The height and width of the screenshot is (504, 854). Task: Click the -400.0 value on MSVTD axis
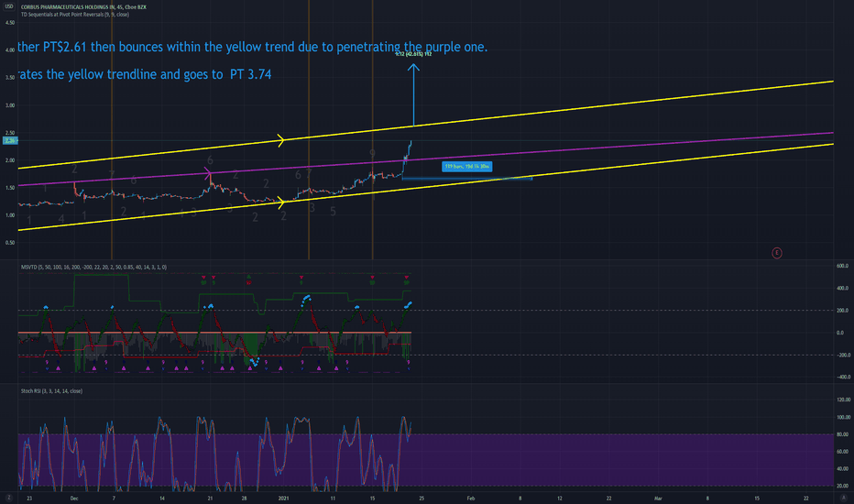[x=843, y=377]
